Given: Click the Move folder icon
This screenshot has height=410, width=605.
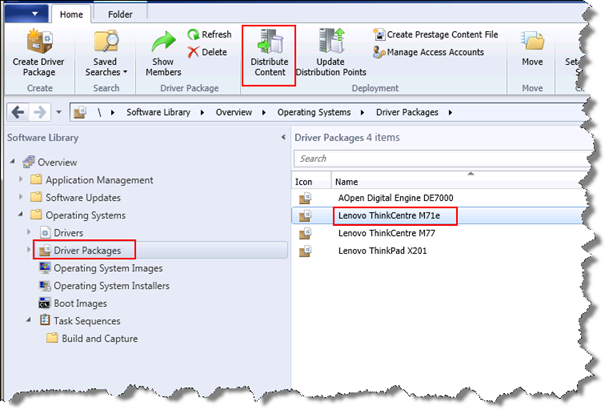Looking at the screenshot, I should (x=533, y=40).
